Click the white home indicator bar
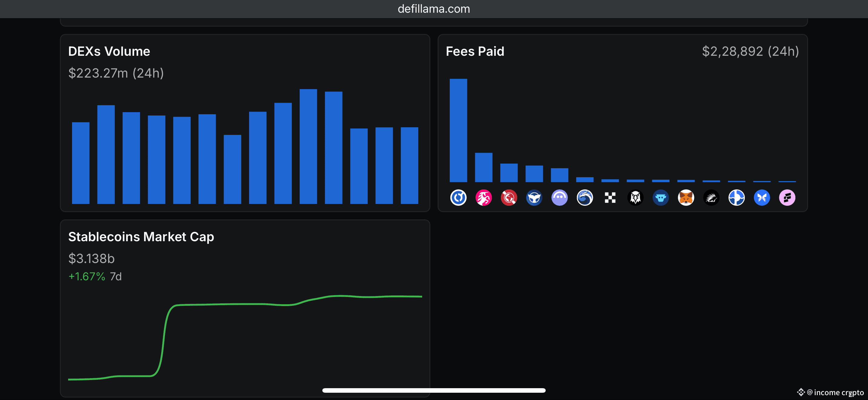 coord(434,390)
